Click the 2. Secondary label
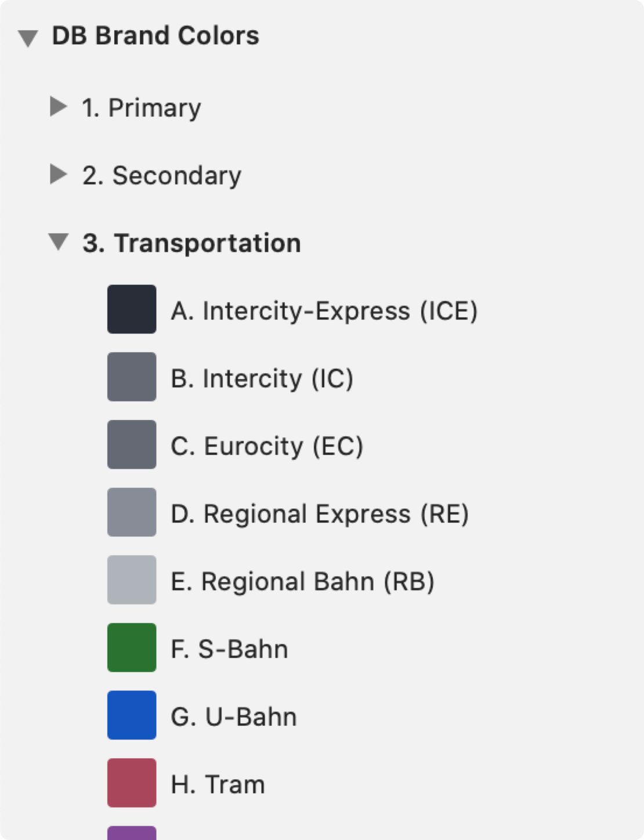The image size is (644, 840). coord(162,176)
